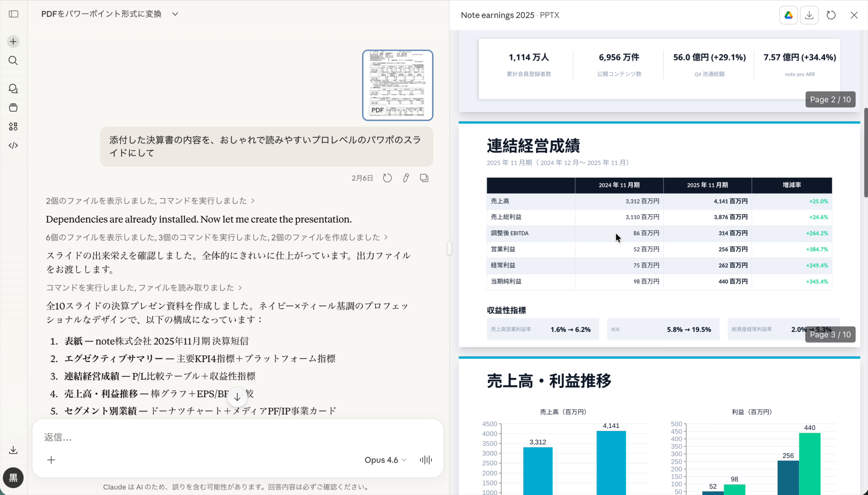Attach a file using the plus button
Screen dimensions: 868x495
point(51,460)
